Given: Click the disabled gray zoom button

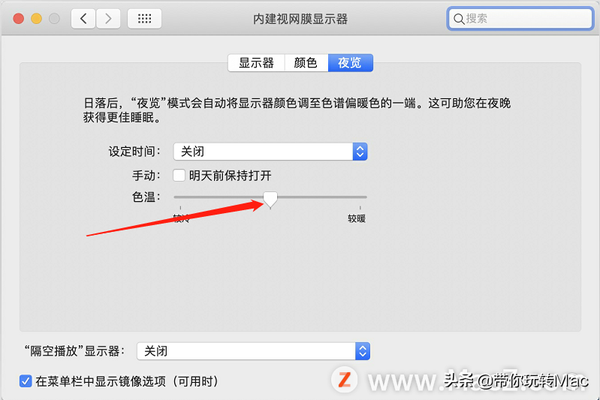Looking at the screenshot, I should pos(54,18).
